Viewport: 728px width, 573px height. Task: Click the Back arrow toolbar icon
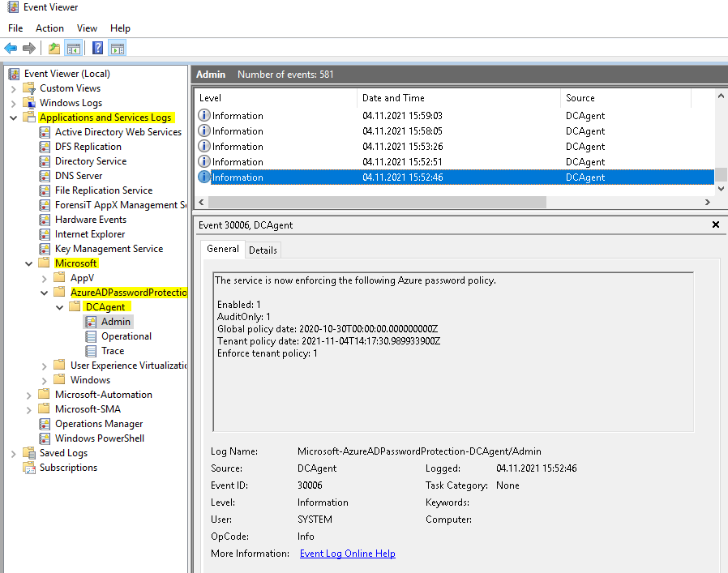(11, 48)
